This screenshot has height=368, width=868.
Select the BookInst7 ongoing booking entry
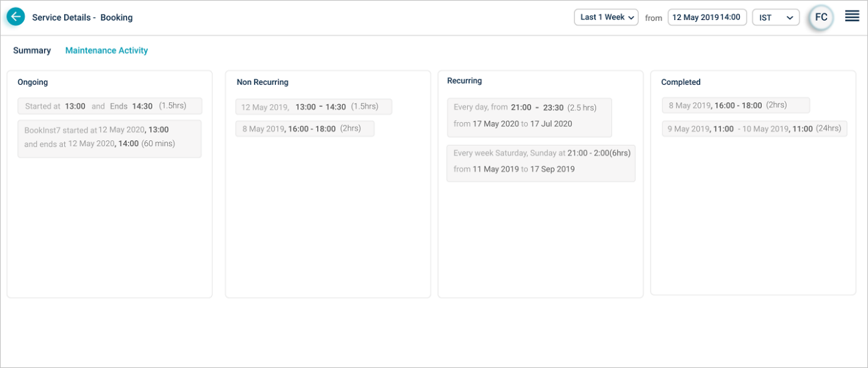(x=110, y=138)
